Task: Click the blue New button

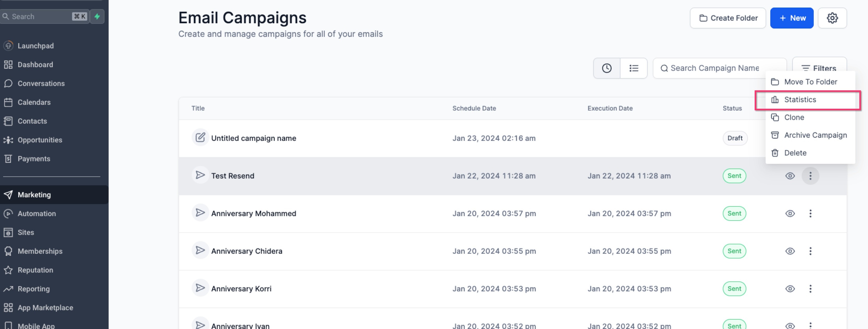Action: click(791, 18)
